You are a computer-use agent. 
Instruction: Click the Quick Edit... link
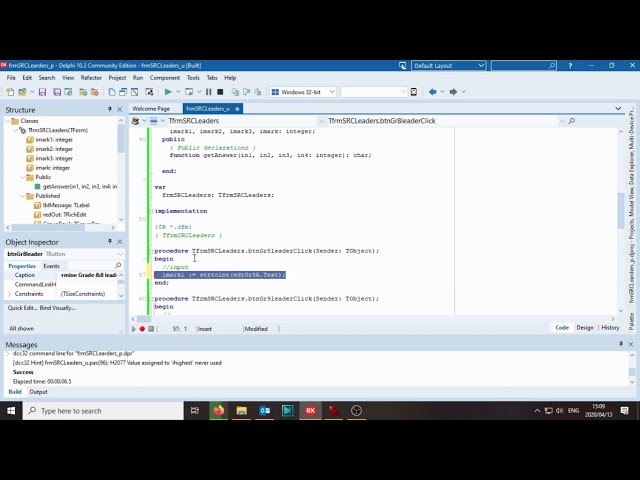tap(22, 308)
